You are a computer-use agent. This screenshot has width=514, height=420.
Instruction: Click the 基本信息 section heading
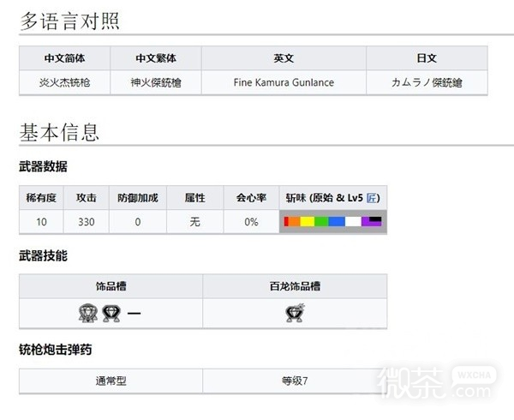click(x=59, y=132)
